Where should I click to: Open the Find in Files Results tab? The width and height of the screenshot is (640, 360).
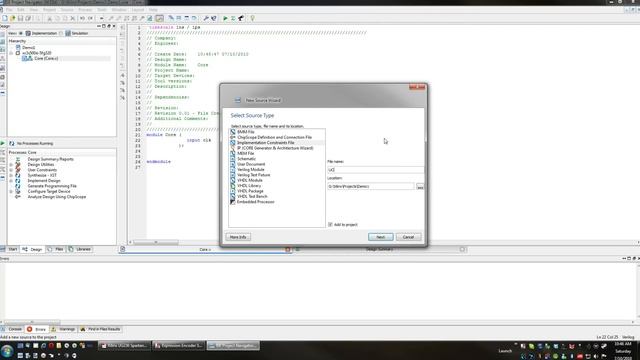pos(100,329)
